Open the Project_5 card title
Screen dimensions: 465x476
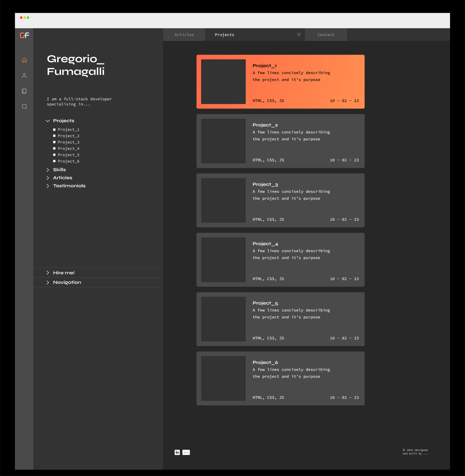[265, 303]
